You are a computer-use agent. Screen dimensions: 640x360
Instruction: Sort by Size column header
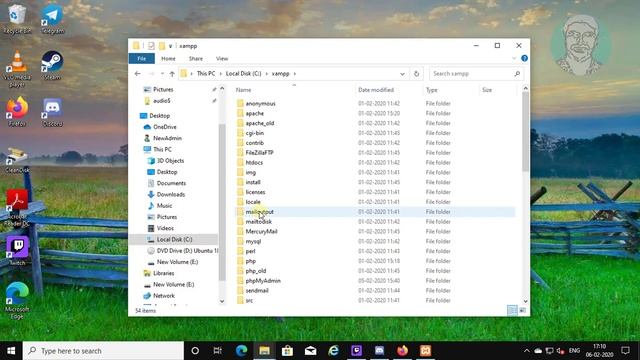(x=487, y=90)
